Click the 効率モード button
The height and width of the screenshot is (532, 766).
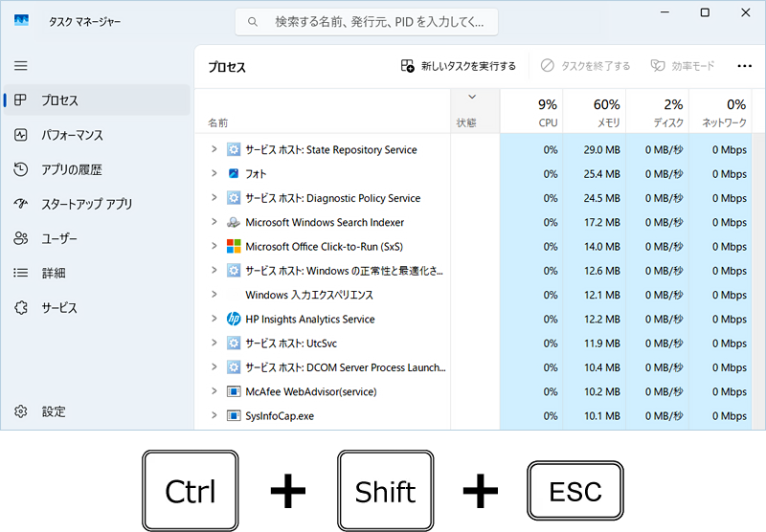(683, 65)
